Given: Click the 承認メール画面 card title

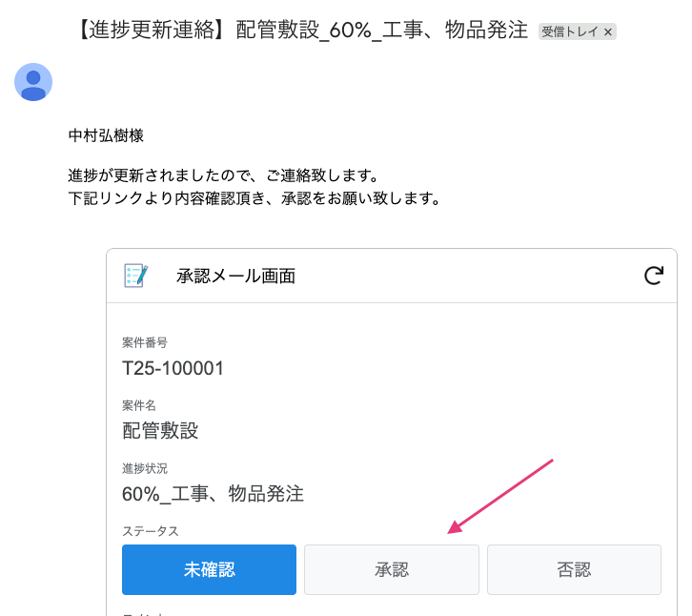Looking at the screenshot, I should coord(235,276).
